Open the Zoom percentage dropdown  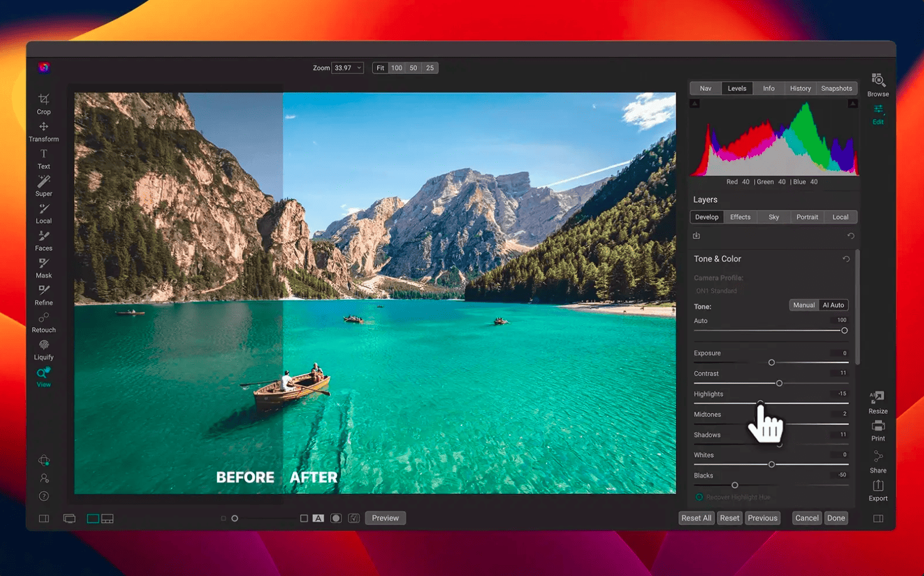[x=347, y=68]
